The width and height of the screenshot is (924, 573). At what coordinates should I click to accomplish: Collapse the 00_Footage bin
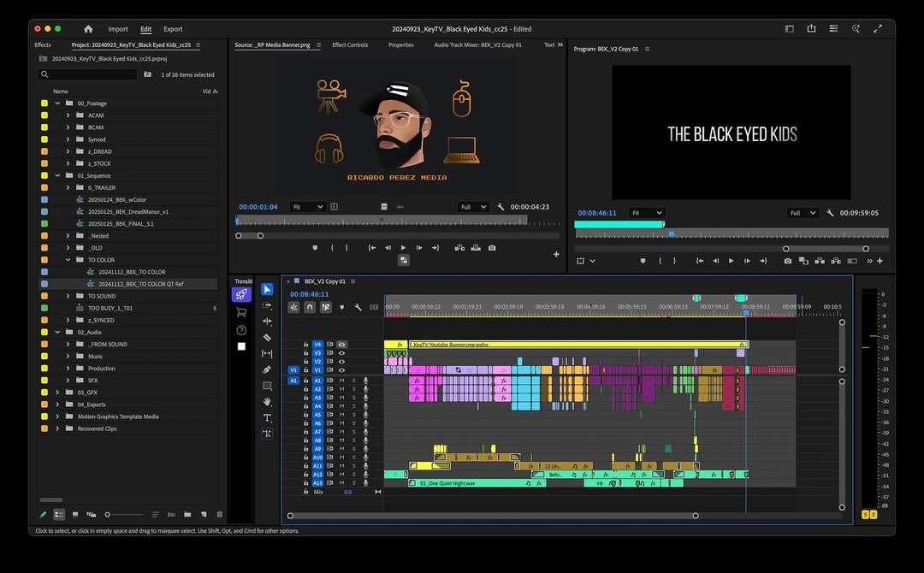click(x=58, y=103)
